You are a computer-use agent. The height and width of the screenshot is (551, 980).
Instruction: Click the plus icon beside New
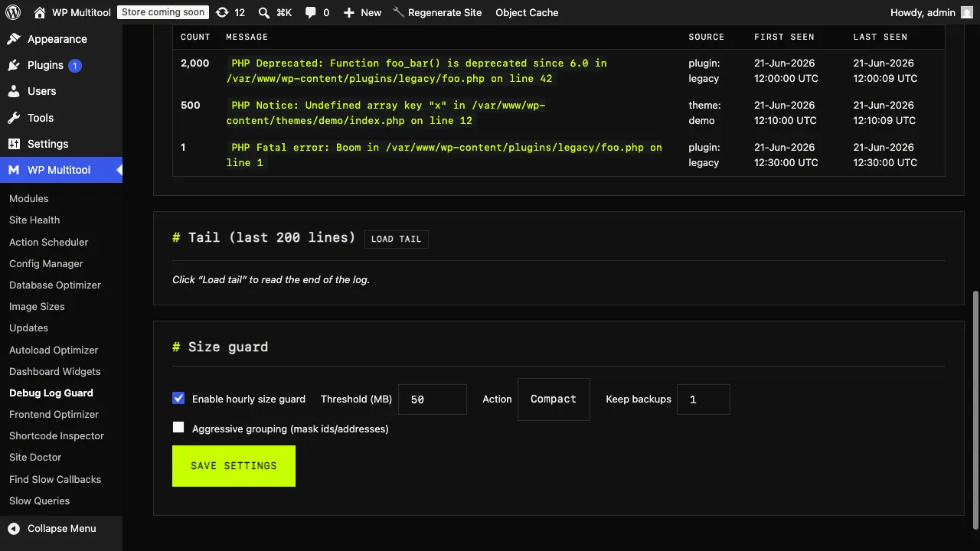pyautogui.click(x=349, y=12)
